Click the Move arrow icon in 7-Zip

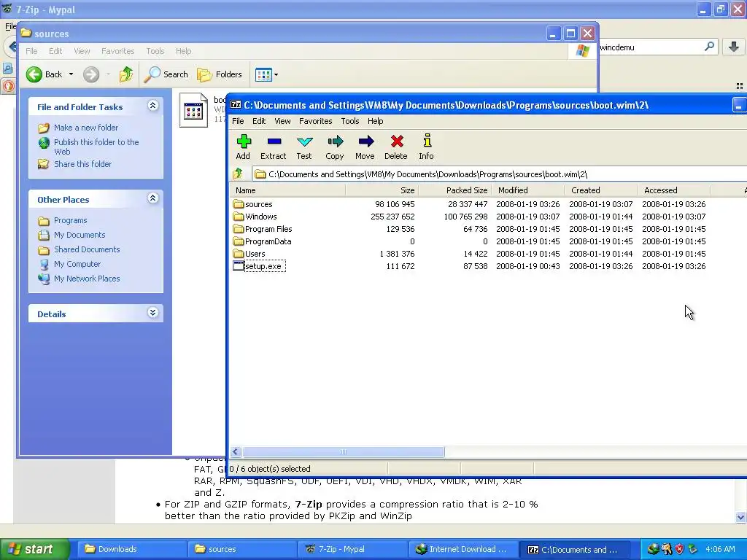365,147
